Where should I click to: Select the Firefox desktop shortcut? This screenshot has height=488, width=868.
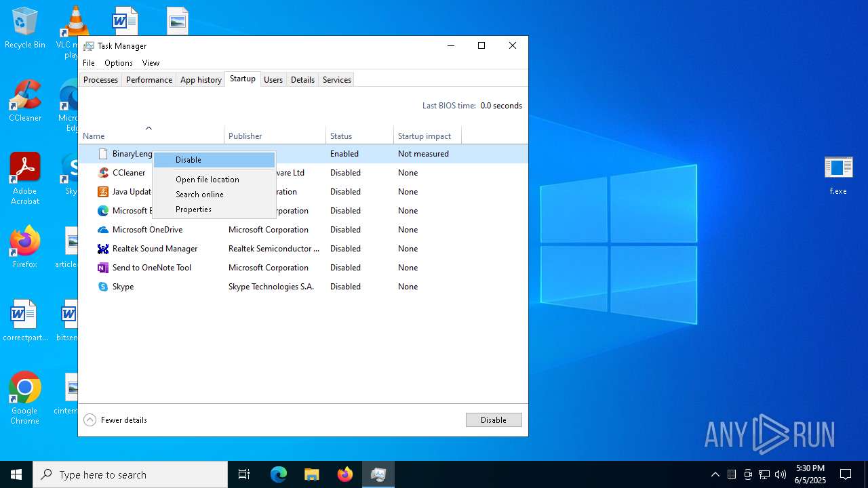(x=25, y=247)
